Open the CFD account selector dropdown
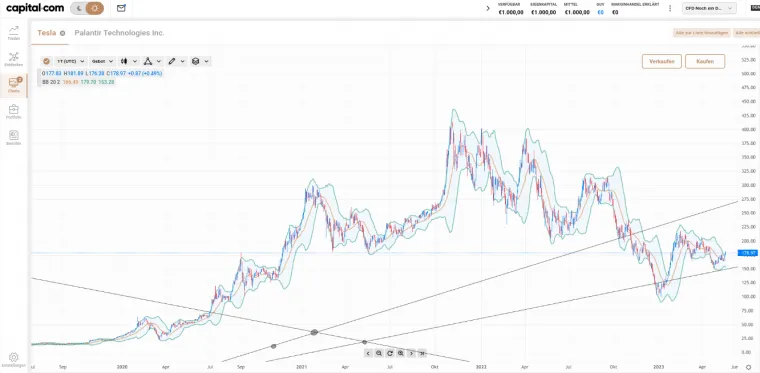 pos(709,8)
